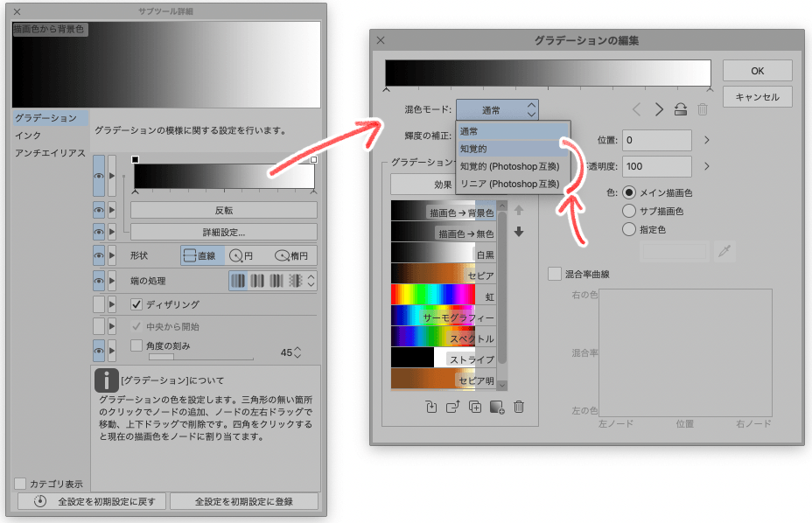Choose the second 端の処理 edge pattern icon
Image resolution: width=812 pixels, height=523 pixels.
click(257, 281)
